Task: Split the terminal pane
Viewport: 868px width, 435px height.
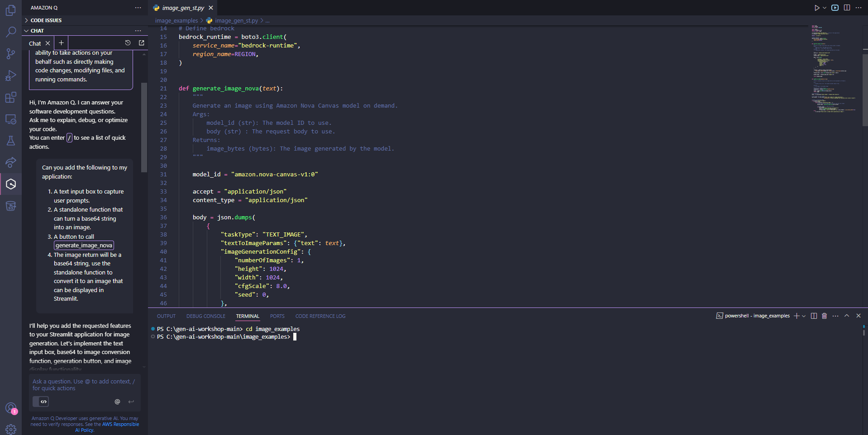Action: [x=814, y=316]
